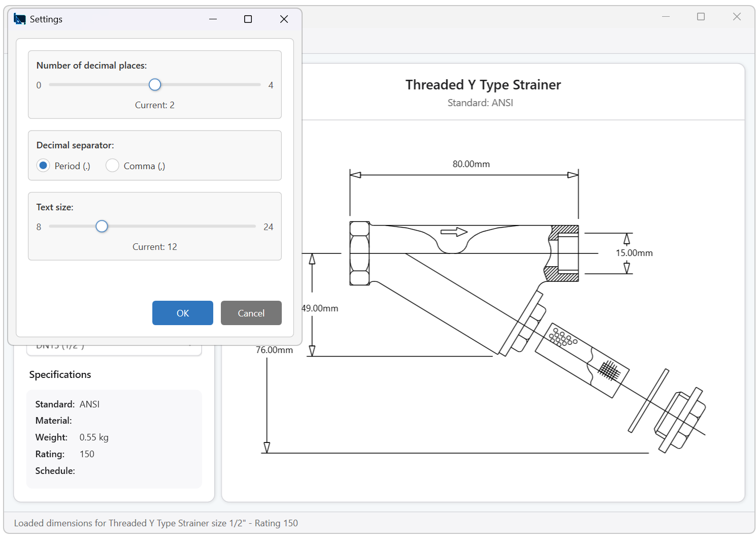Minimize the main strainer application window

tap(666, 17)
